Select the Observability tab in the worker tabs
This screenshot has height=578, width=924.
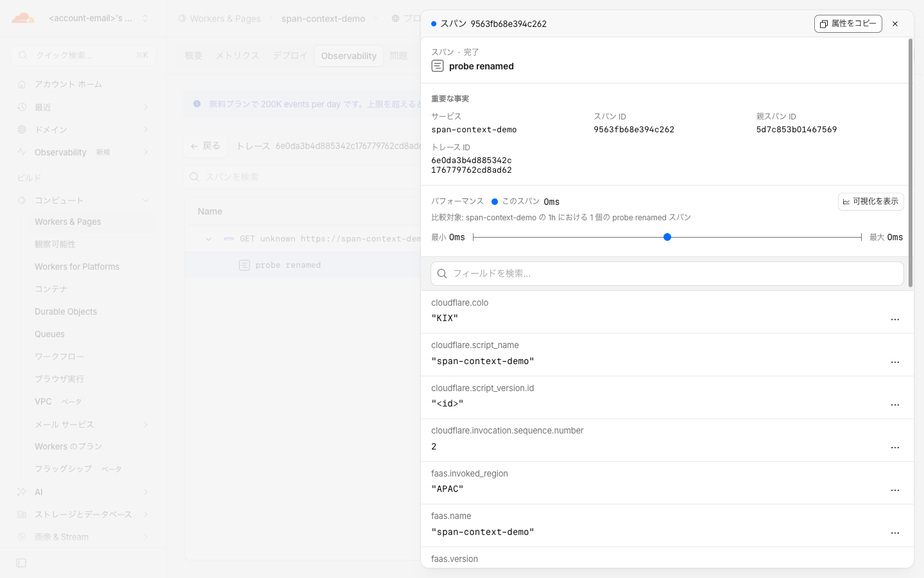(x=348, y=56)
